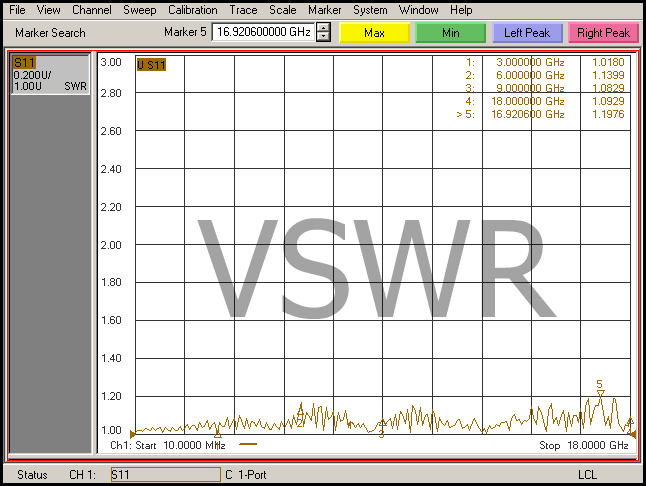Viewport: 646px width, 486px height.
Task: Click the S11 trace label in plot
Action: tap(152, 65)
